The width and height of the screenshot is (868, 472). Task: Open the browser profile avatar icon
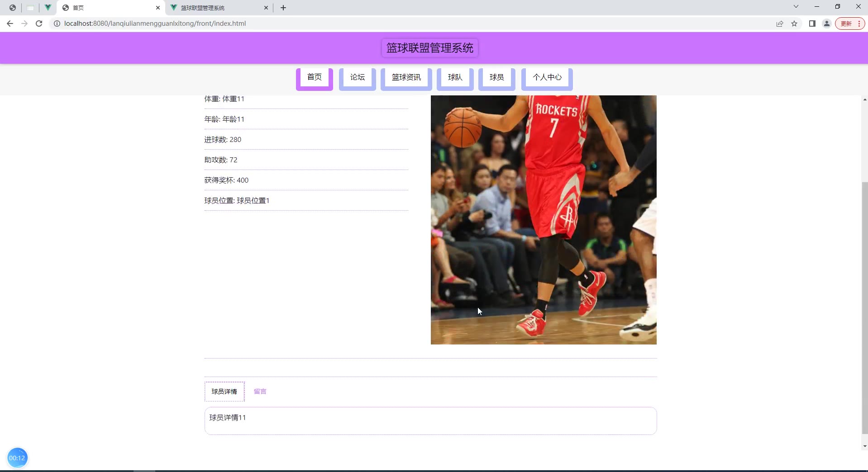pyautogui.click(x=827, y=24)
